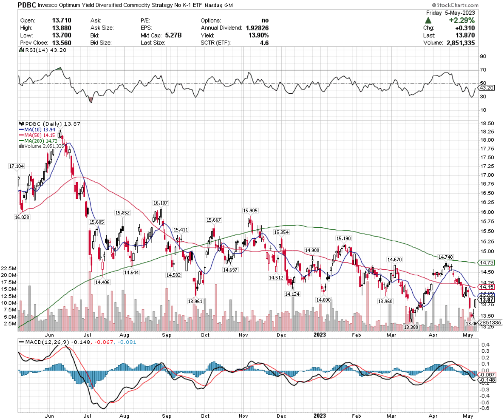Click the 14.697 price annotation
The image size is (504, 420).
(x=230, y=270)
